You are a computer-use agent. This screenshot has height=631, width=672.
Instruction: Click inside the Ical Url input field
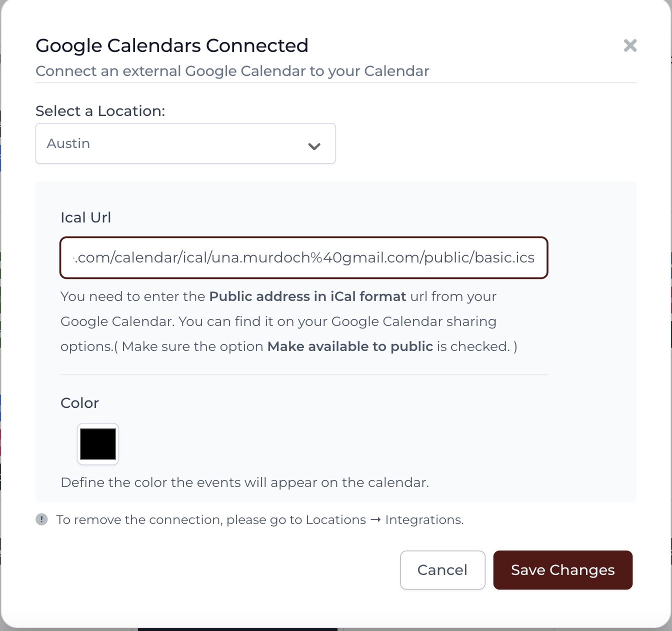coord(304,257)
